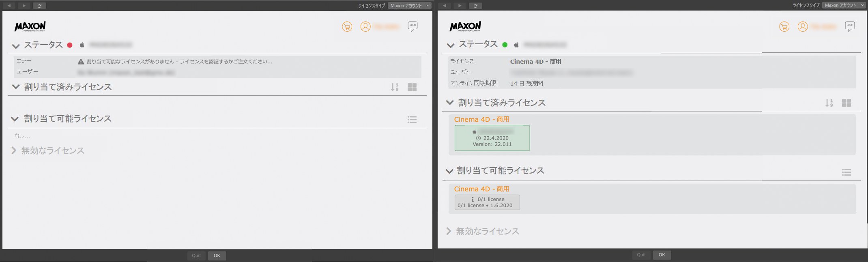Screen dimensions: 868x262
Task: Switch to grid view in right window
Action: [847, 103]
